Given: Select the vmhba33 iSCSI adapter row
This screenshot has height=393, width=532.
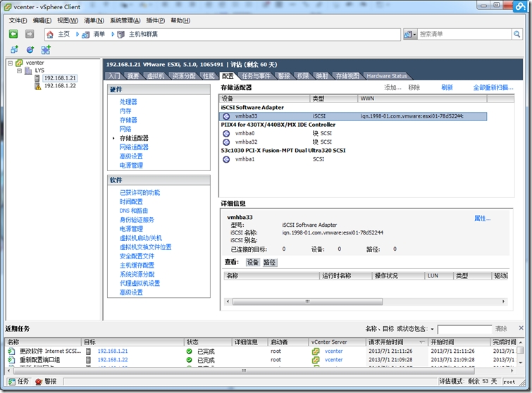Looking at the screenshot, I should [x=353, y=116].
